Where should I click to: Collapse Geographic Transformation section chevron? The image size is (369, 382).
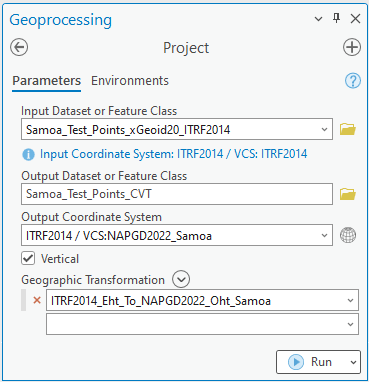pyautogui.click(x=181, y=279)
